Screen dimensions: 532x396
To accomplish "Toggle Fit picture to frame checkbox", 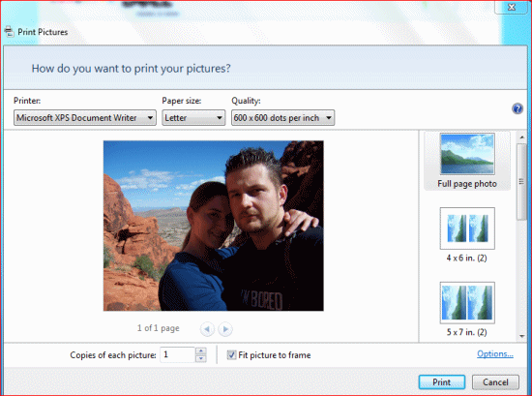I will coord(232,355).
